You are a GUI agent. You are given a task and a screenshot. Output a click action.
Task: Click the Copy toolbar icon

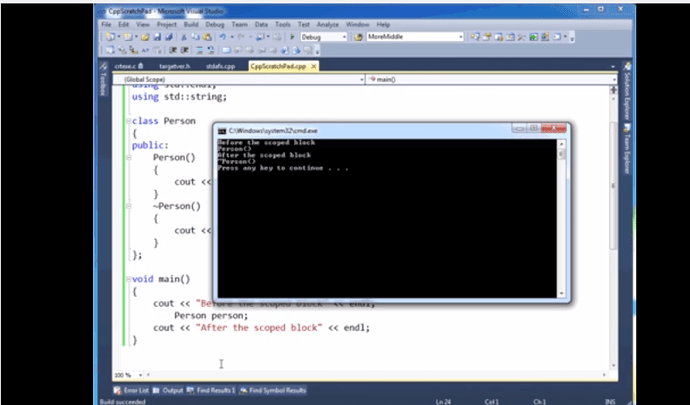pos(195,37)
